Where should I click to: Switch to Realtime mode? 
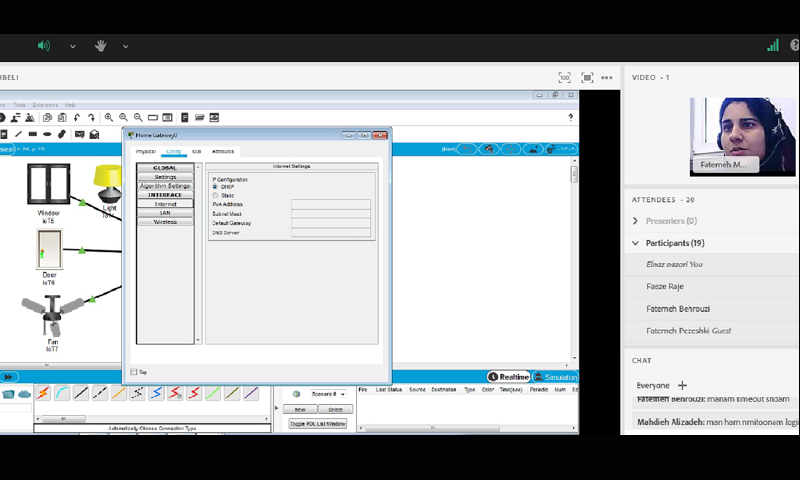[x=509, y=377]
